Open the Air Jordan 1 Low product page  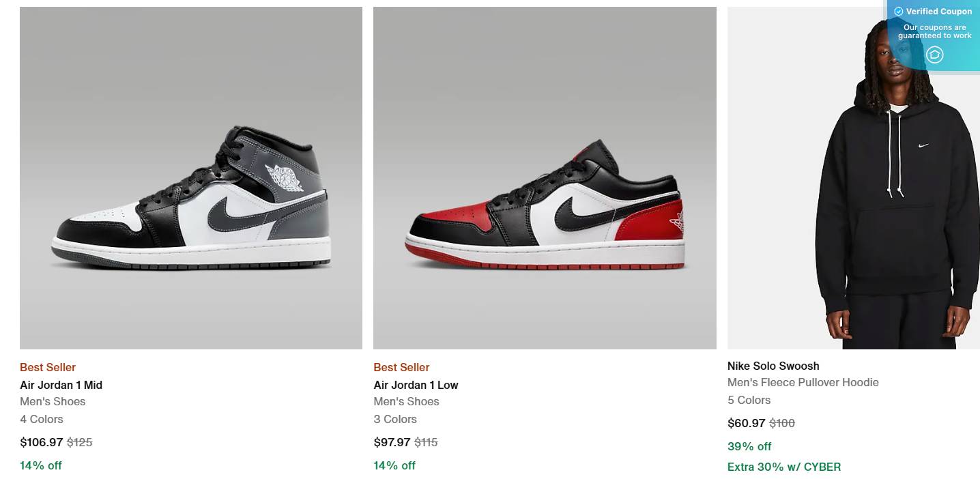click(415, 384)
